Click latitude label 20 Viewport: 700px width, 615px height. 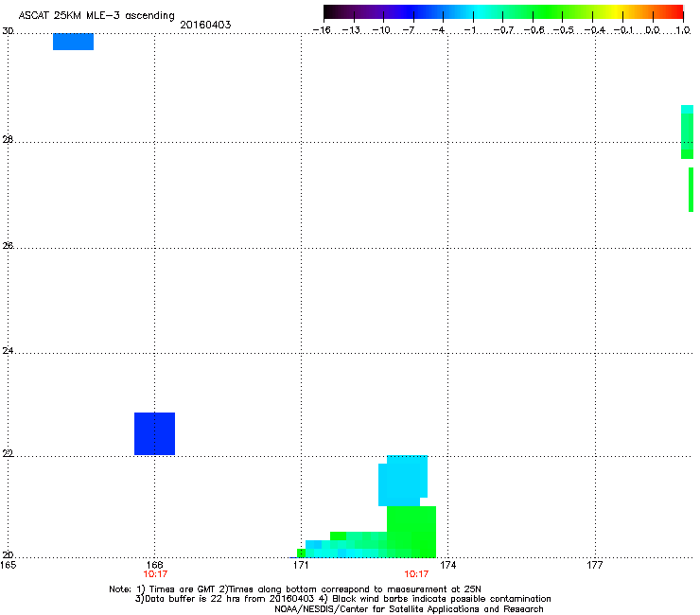point(8,555)
